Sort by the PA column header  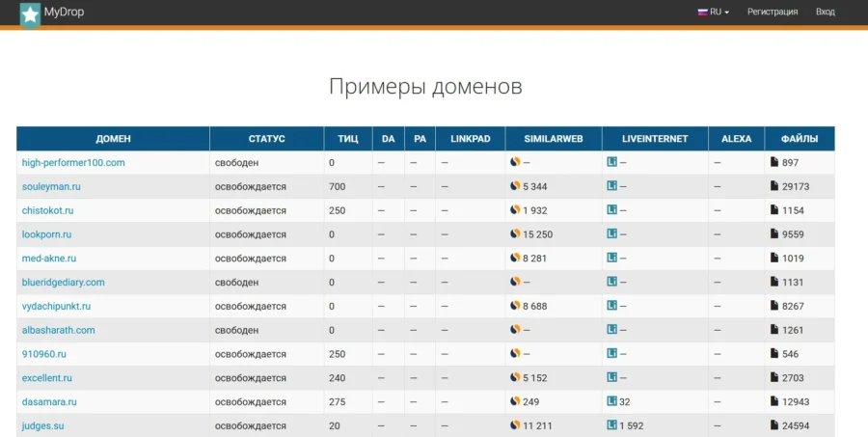coord(420,139)
